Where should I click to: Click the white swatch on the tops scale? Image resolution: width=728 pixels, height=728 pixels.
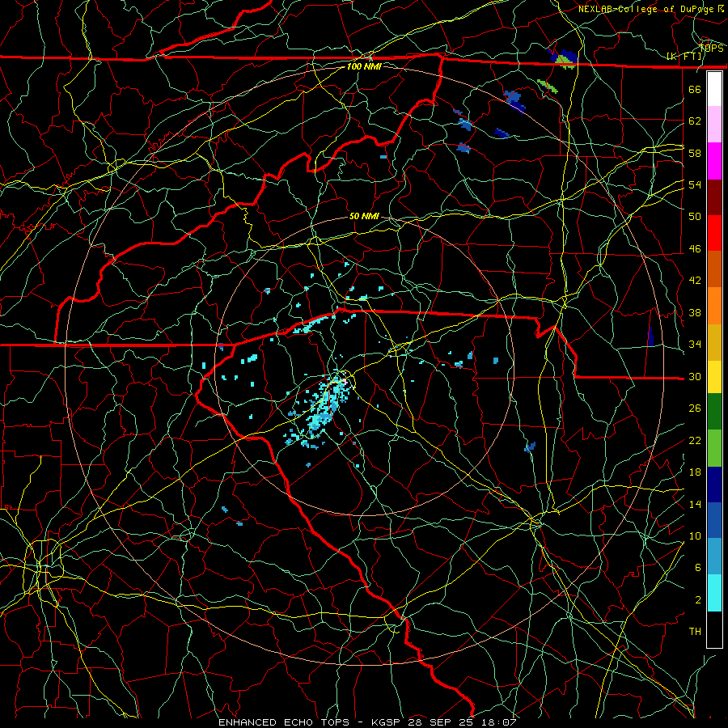(714, 89)
